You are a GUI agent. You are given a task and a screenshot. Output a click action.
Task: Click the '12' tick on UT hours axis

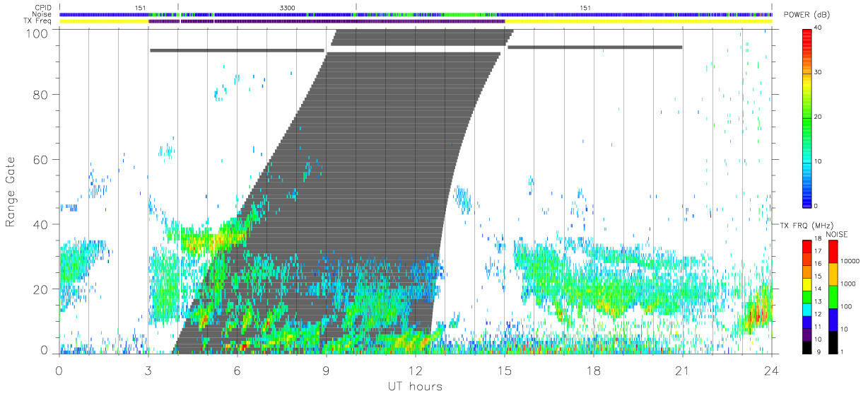pos(416,370)
